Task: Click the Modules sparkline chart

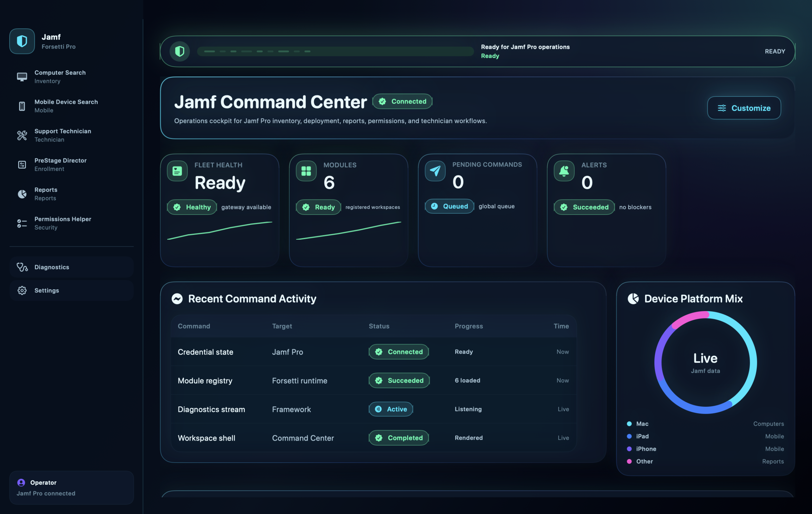Action: tap(348, 231)
